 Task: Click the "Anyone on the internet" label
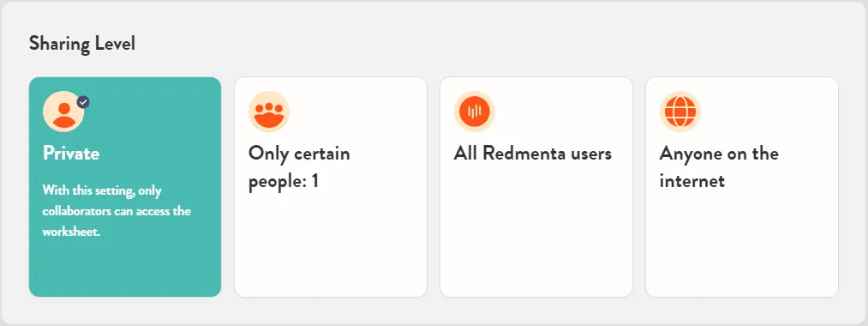(719, 167)
